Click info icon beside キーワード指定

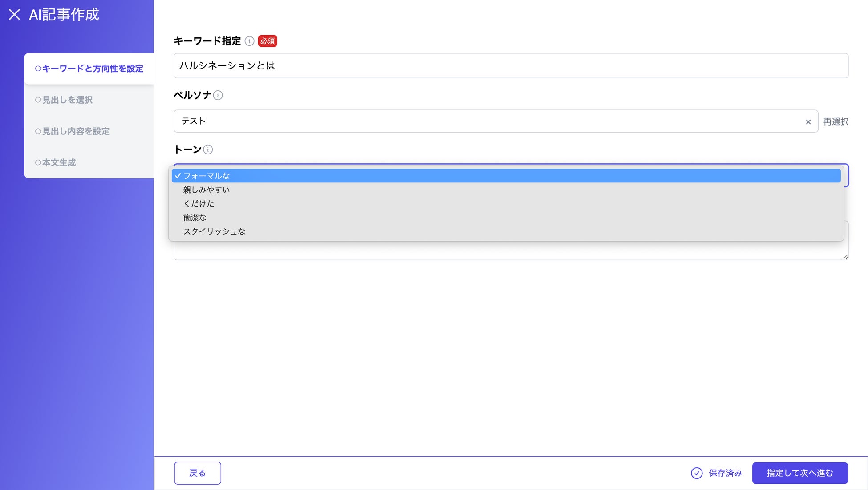pos(249,41)
